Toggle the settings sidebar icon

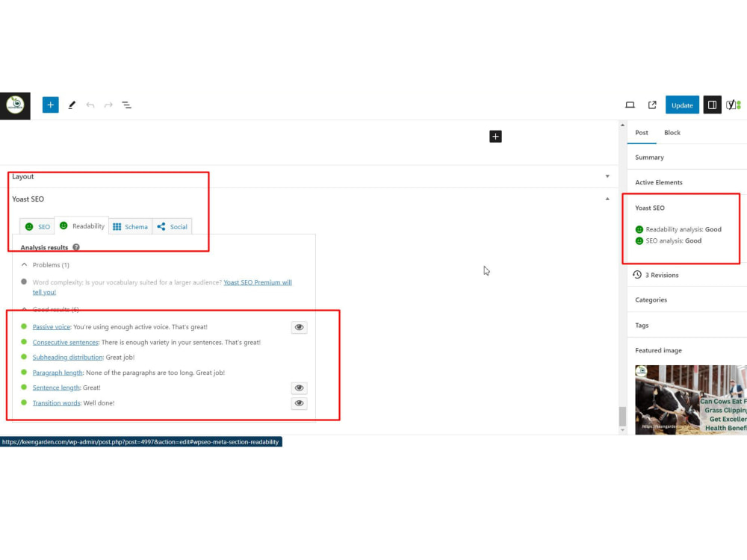pyautogui.click(x=712, y=105)
